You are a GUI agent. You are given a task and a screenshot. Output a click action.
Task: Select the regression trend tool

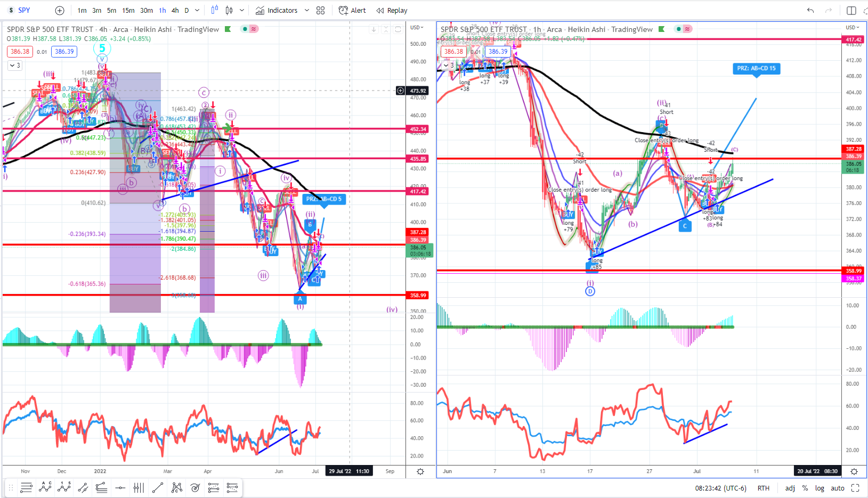(x=101, y=487)
